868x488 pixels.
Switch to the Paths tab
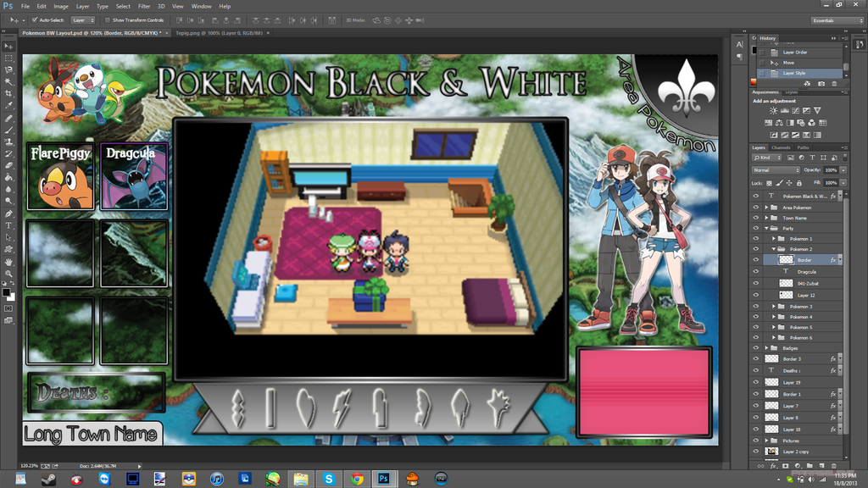coord(803,147)
